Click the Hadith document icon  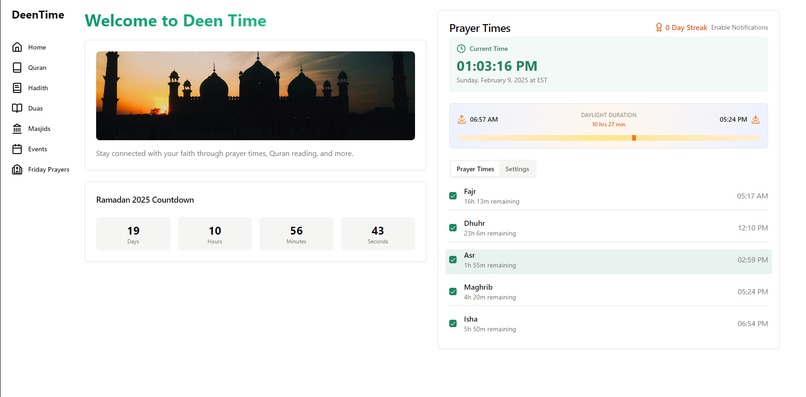tap(17, 88)
